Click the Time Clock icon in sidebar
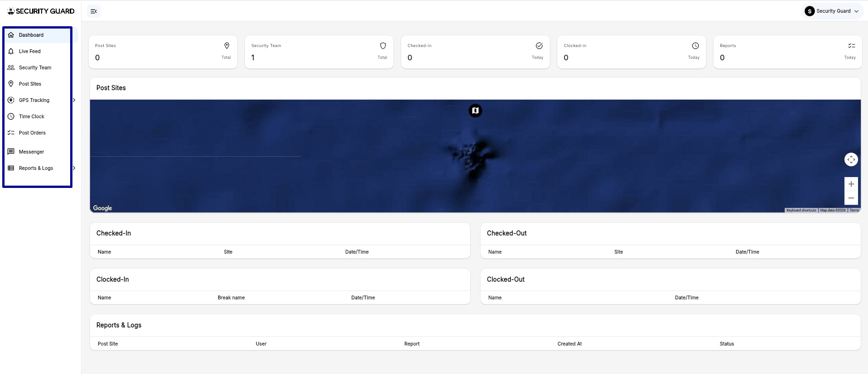 click(x=11, y=116)
